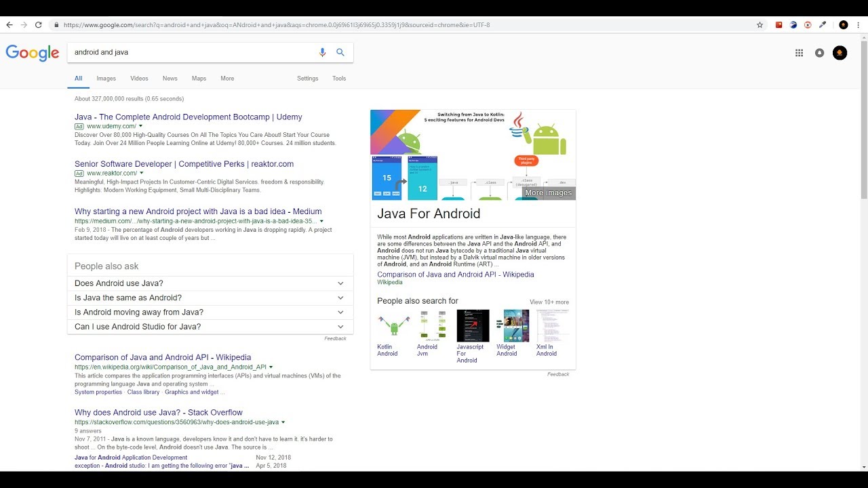Switch to the Videos tab
Screen dimensions: 868x488
pos(139,79)
